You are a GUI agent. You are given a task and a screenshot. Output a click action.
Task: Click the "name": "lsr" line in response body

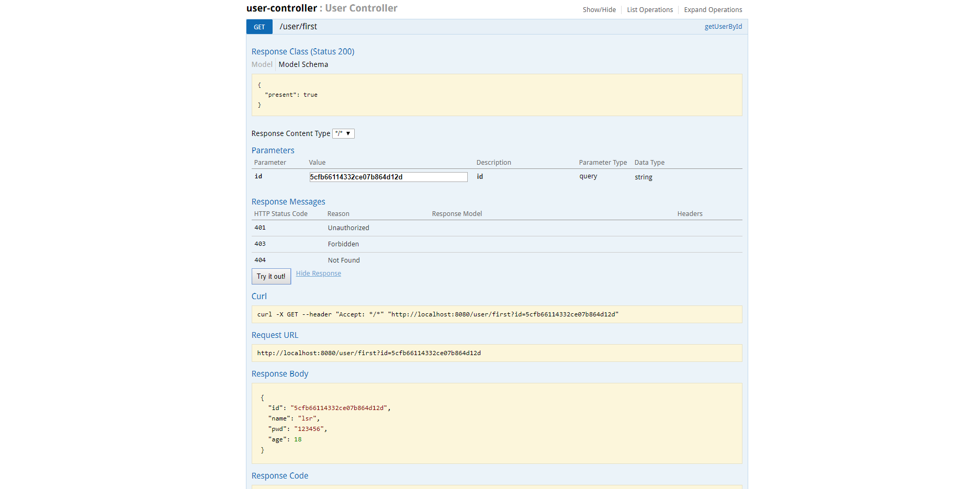pos(294,418)
